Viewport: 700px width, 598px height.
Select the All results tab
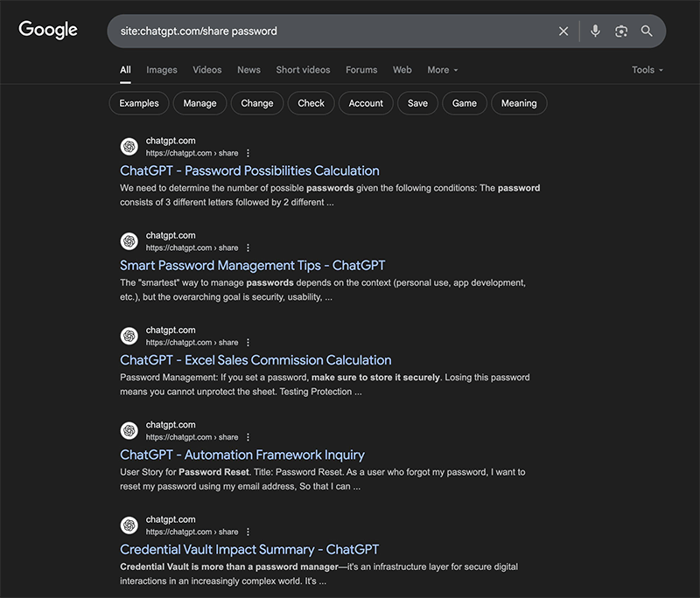pyautogui.click(x=125, y=70)
